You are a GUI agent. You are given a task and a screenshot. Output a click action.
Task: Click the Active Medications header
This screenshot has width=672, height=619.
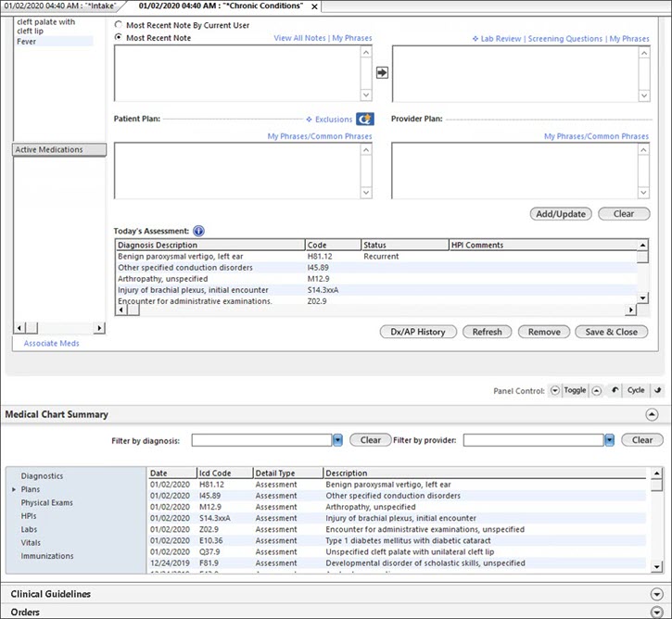(59, 149)
